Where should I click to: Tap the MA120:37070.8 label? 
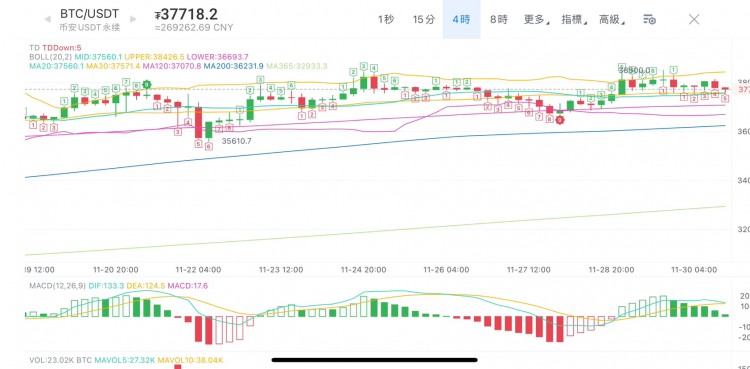click(172, 65)
